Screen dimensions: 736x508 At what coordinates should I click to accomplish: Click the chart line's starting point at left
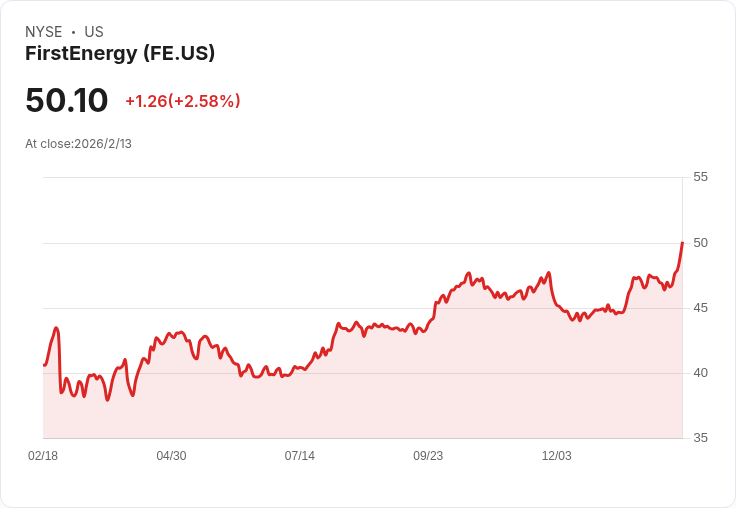click(44, 365)
